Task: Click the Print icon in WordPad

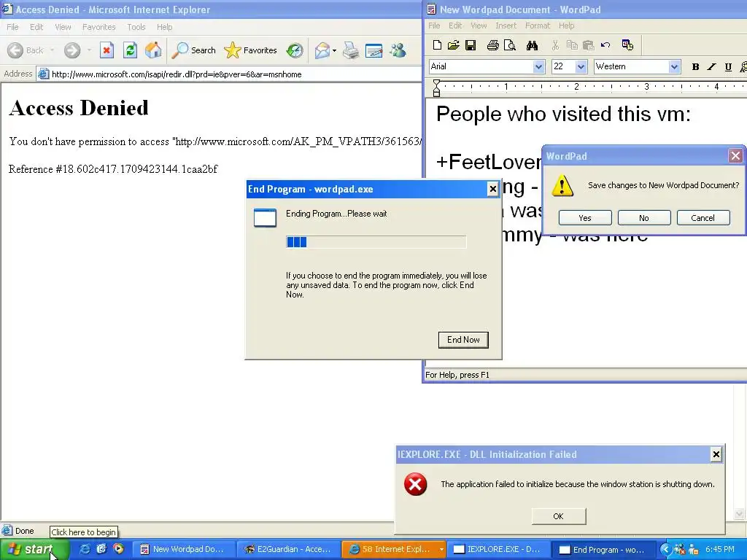Action: coord(493,45)
